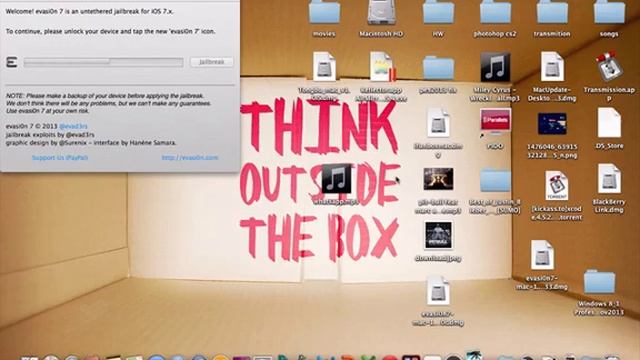
Task: Open the @evad3rs Twitter link
Action: pyautogui.click(x=73, y=126)
